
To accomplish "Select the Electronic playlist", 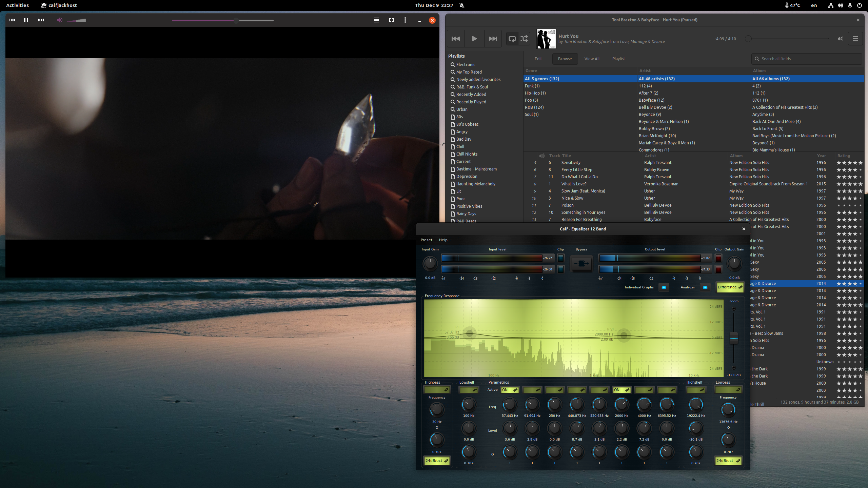I will tap(466, 64).
